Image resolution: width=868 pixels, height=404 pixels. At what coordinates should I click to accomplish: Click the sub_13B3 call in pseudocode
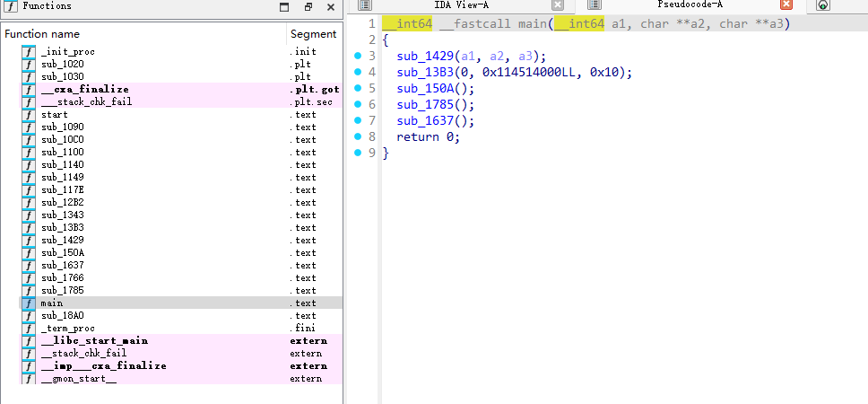pos(427,73)
